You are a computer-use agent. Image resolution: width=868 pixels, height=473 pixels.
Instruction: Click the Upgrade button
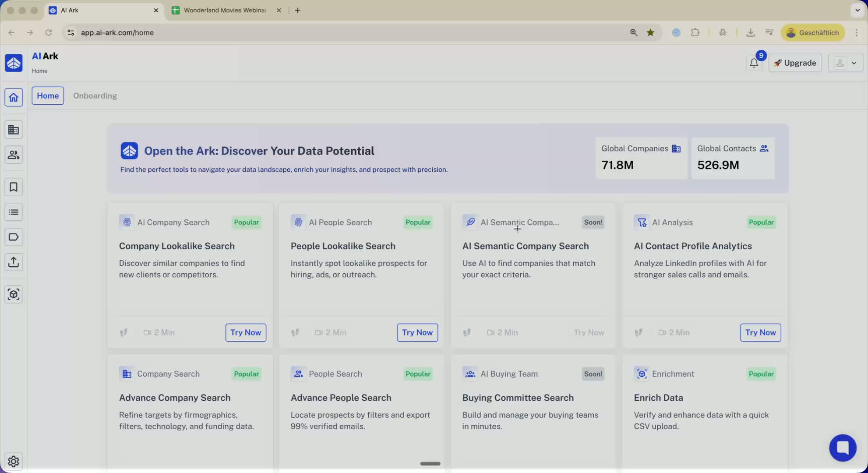click(794, 63)
